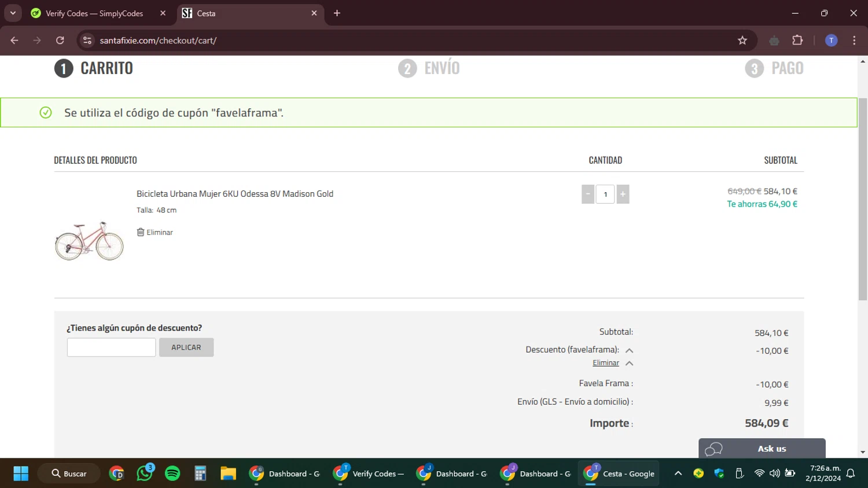Open the browser extensions puzzle icon
This screenshot has width=868, height=488.
[797, 41]
